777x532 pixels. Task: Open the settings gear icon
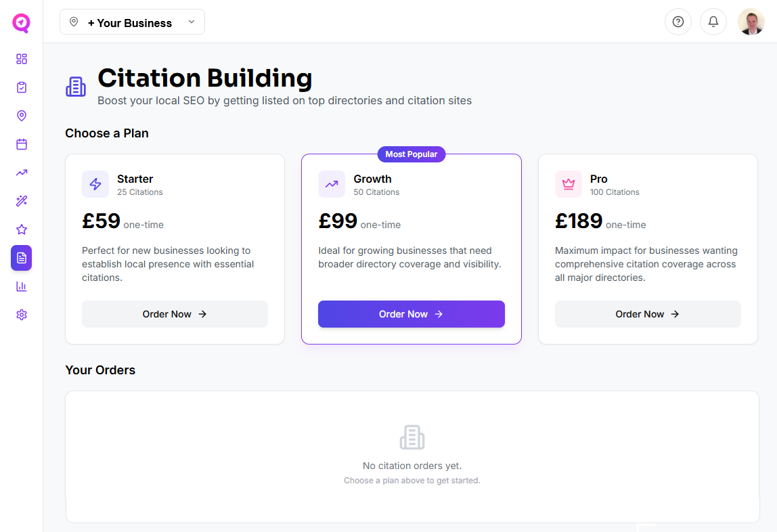(x=21, y=315)
